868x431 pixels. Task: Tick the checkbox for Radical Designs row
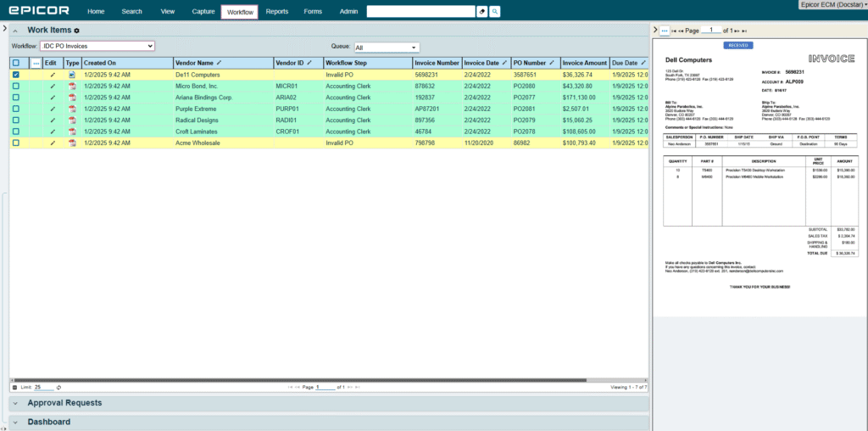(x=15, y=120)
